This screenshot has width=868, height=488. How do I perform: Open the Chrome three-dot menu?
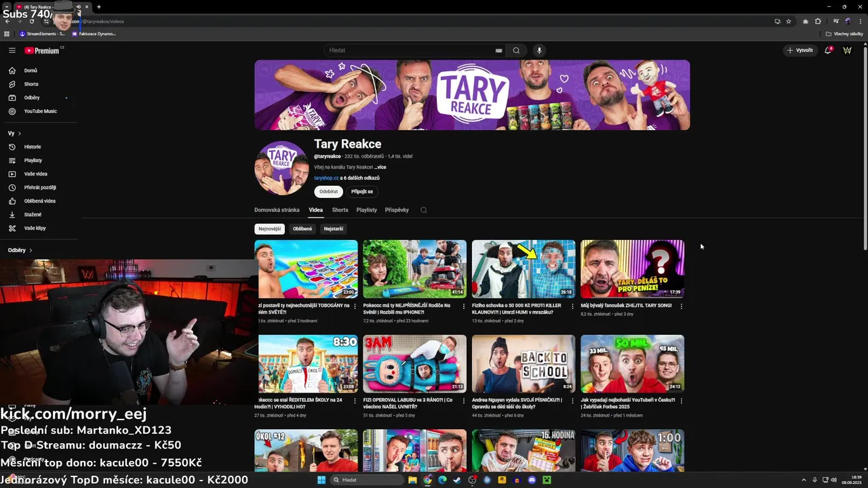pyautogui.click(x=861, y=21)
